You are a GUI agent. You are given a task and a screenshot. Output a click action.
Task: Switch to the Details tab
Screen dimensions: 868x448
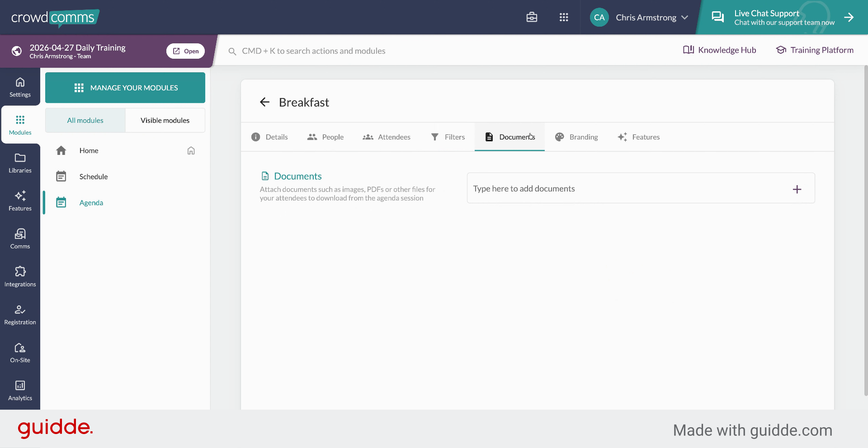[269, 137]
